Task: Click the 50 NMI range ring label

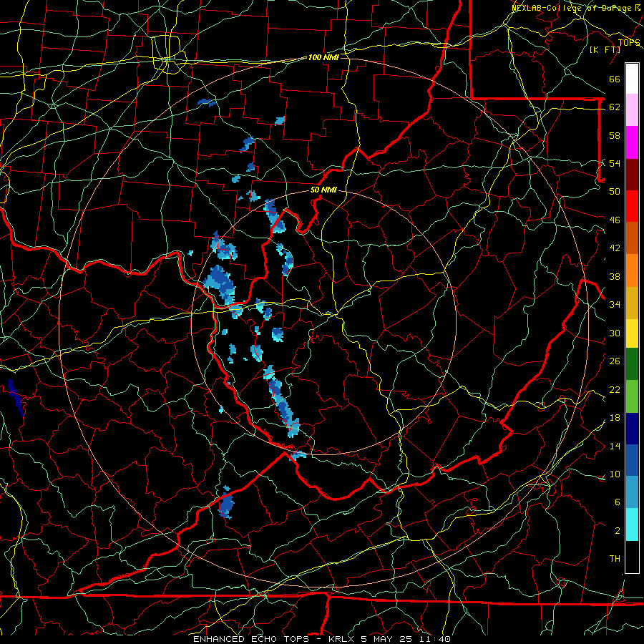Action: [323, 190]
